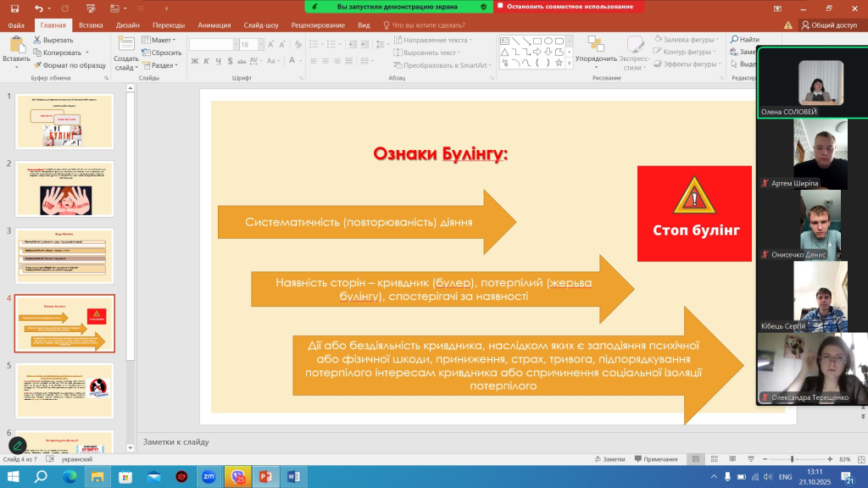The height and width of the screenshot is (488, 868).
Task: Increase font size with the larger A icon
Action: [270, 44]
